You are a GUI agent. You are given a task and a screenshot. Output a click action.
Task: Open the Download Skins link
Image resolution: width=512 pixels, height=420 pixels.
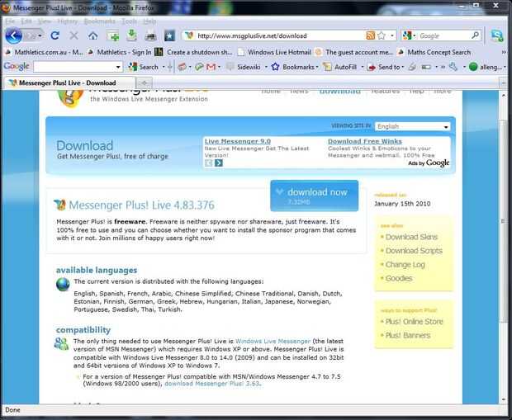point(411,237)
